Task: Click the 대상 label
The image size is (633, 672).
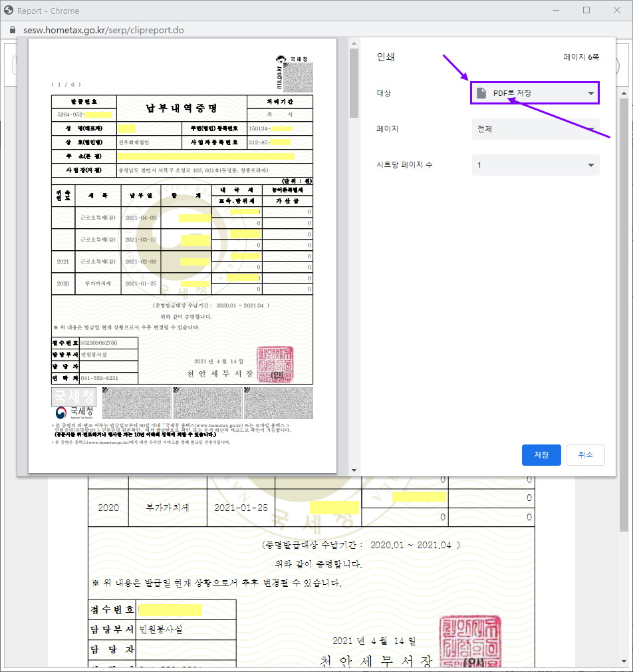Action: tap(384, 93)
